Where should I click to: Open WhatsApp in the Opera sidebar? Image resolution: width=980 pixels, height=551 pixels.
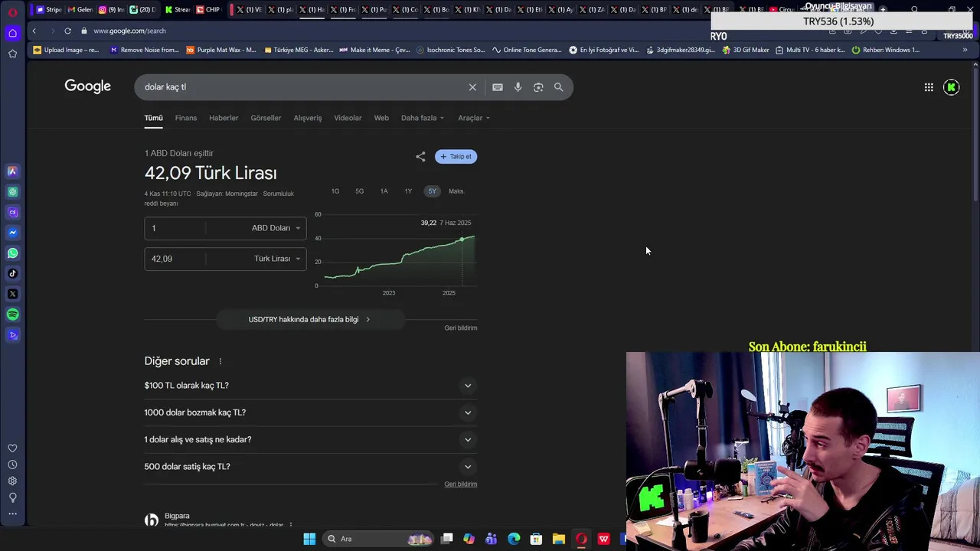pos(12,253)
